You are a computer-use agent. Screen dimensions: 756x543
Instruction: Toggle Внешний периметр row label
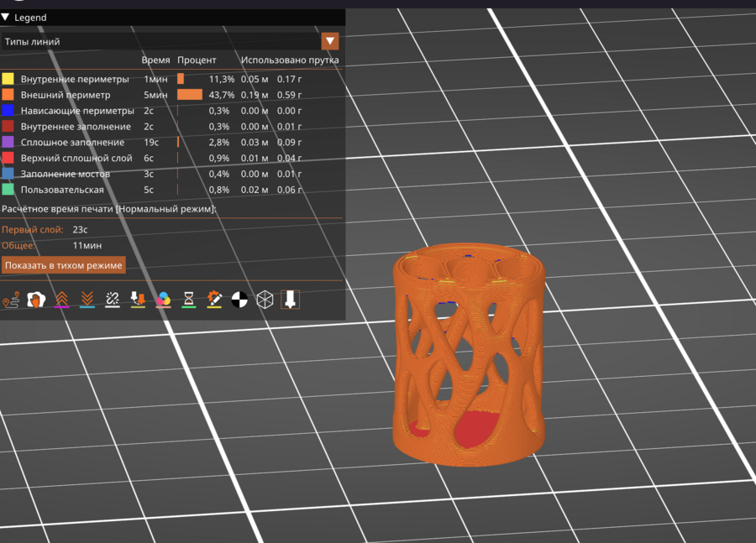coord(66,95)
